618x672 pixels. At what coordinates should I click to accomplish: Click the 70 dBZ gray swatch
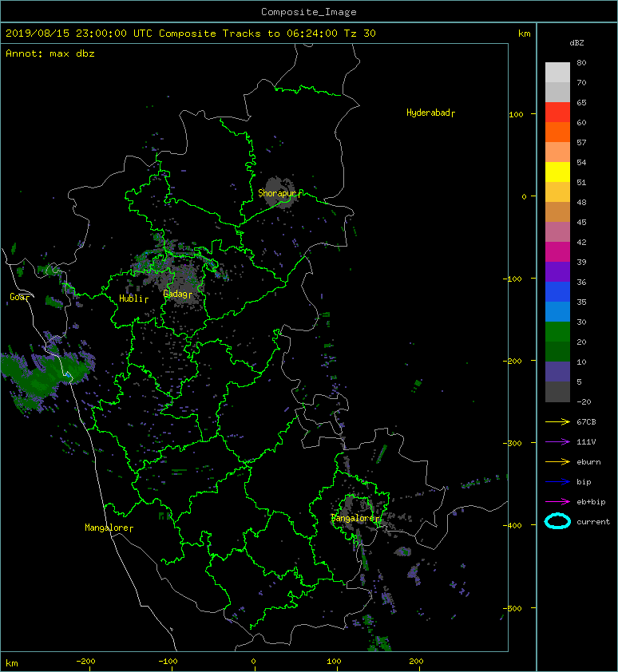tap(557, 92)
